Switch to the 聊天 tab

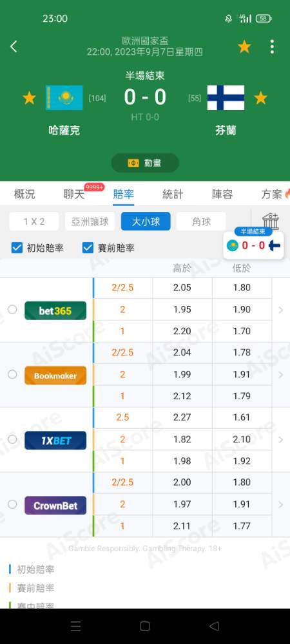click(74, 194)
